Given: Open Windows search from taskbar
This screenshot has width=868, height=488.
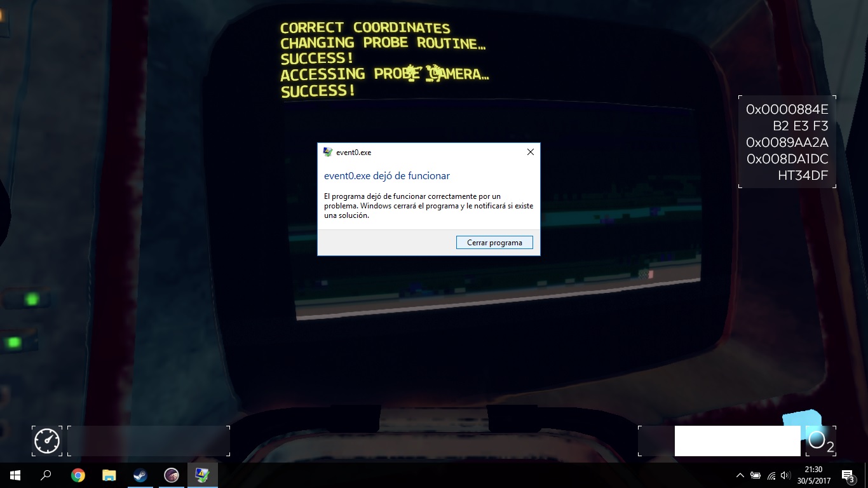Looking at the screenshot, I should click(x=46, y=475).
